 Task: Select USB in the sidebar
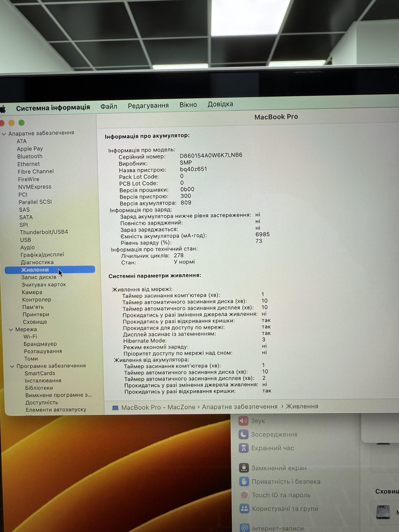26,240
